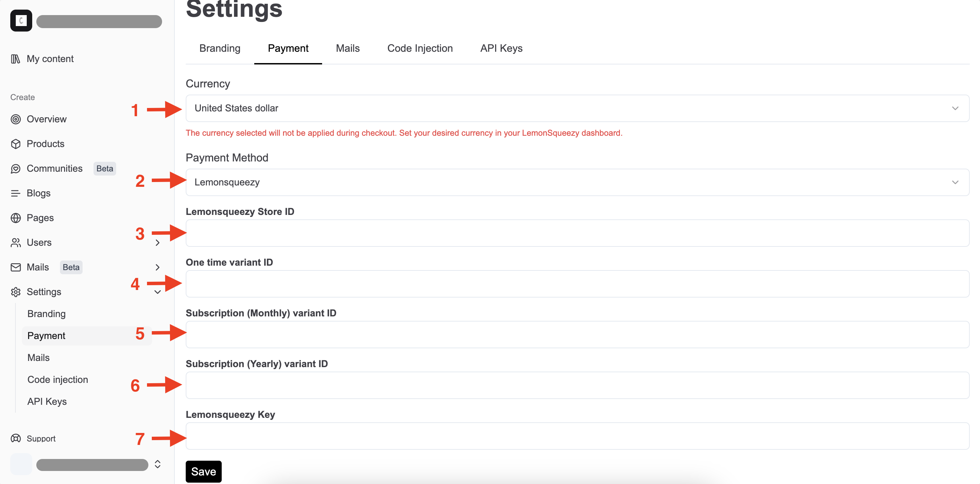Select the API Keys tab
This screenshot has height=484, width=980.
click(500, 48)
